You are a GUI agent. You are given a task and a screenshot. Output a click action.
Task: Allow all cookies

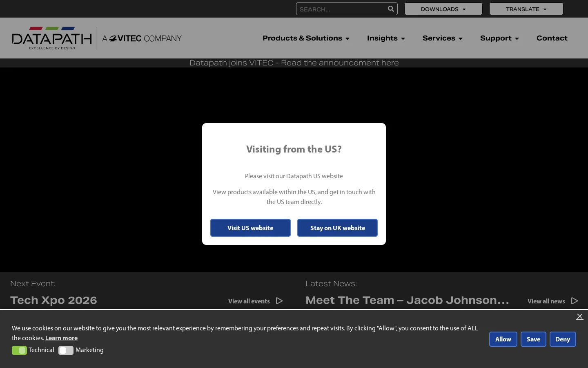pos(503,339)
